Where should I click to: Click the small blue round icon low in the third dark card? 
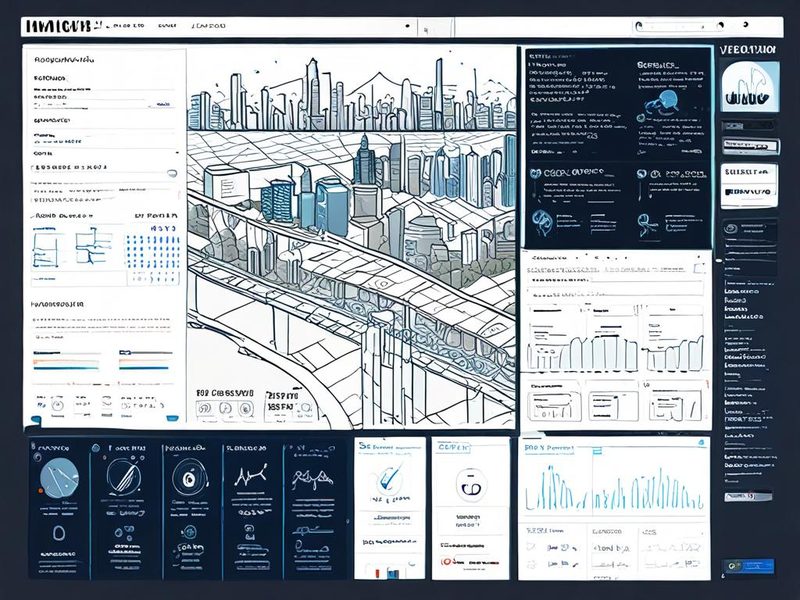tap(188, 533)
